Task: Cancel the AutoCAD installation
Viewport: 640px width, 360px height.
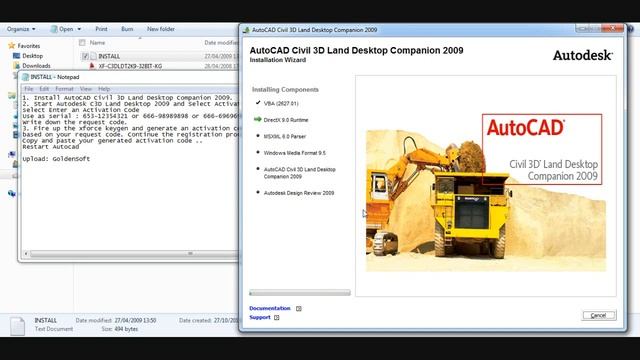Action: (599, 315)
